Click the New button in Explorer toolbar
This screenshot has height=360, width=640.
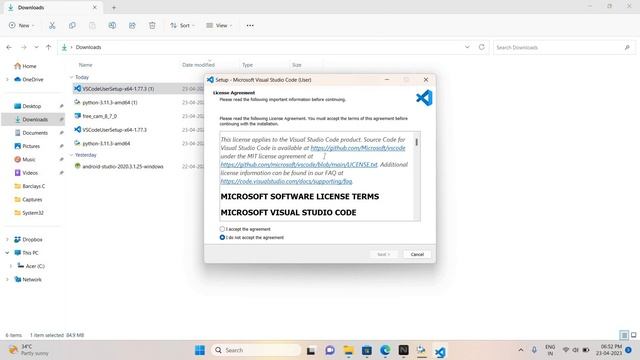21,25
